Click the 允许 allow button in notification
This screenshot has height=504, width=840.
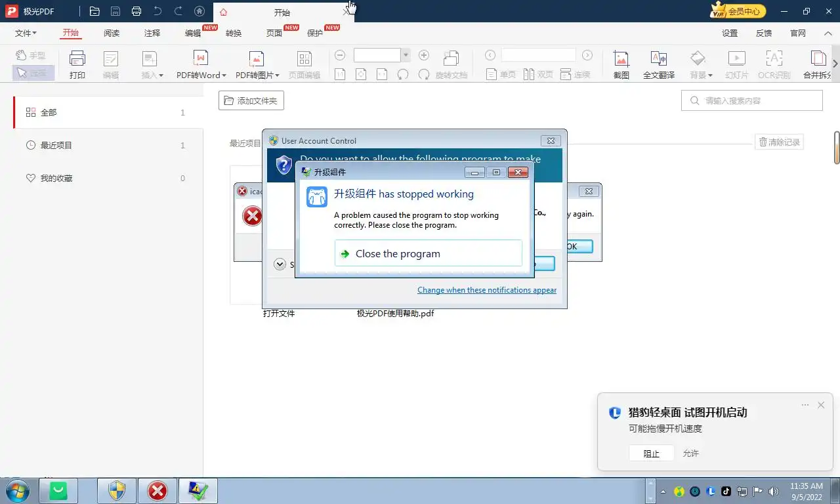(691, 453)
